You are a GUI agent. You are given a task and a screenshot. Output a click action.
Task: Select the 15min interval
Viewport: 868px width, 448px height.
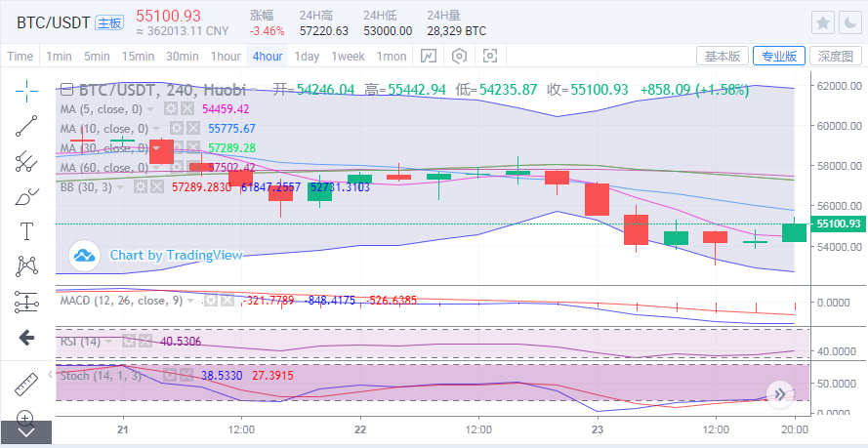click(x=139, y=56)
